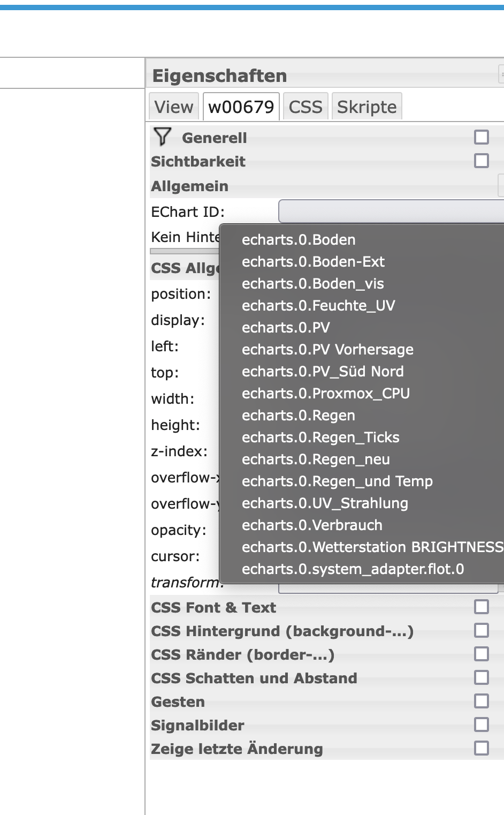This screenshot has height=815, width=504.
Task: Click the filter funnel icon beside Generell
Action: coord(162,137)
